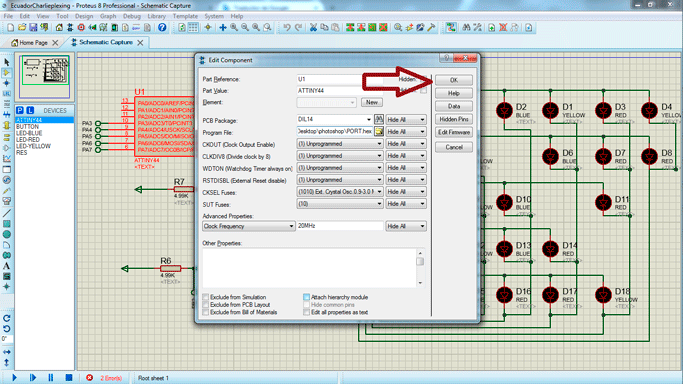Click the P pick devices button
Viewport: 683px width, 384px height.
pyautogui.click(x=20, y=110)
